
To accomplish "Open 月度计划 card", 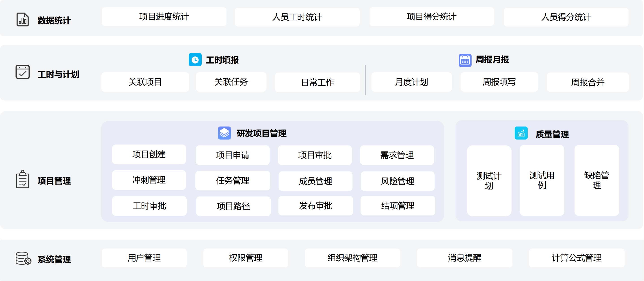I will click(x=411, y=82).
